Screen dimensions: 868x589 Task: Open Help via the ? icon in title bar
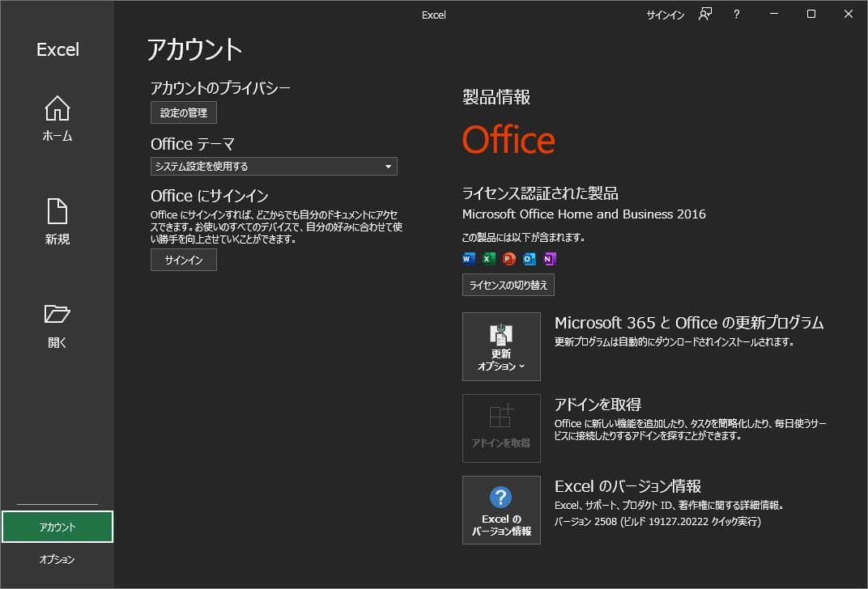point(736,14)
